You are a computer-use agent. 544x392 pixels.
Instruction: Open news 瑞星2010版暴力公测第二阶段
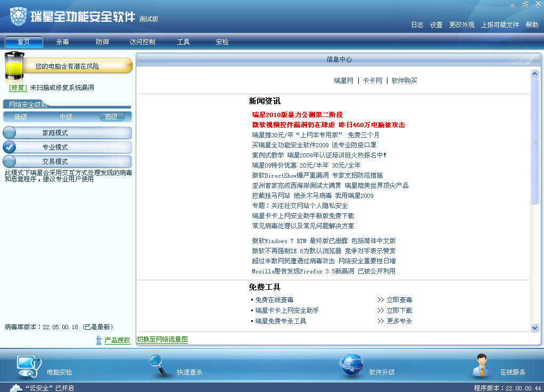[298, 115]
